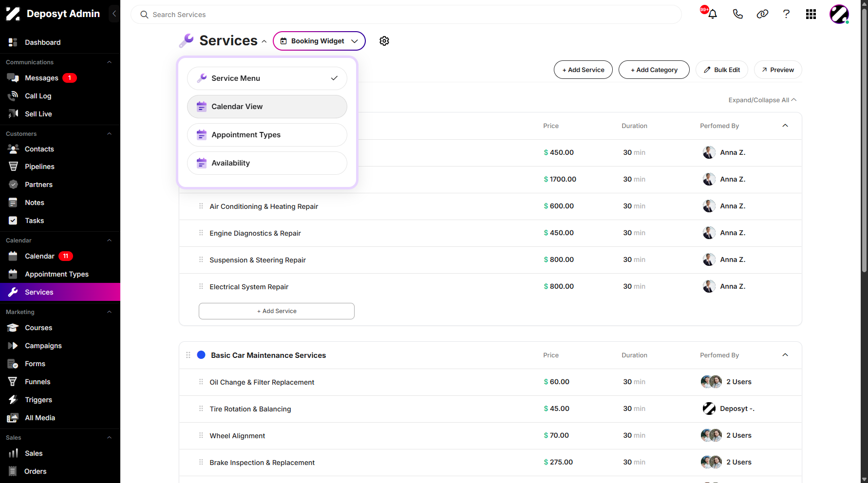868x483 pixels.
Task: Click drag handle of Basic Car Maintenance Services category
Action: click(188, 355)
